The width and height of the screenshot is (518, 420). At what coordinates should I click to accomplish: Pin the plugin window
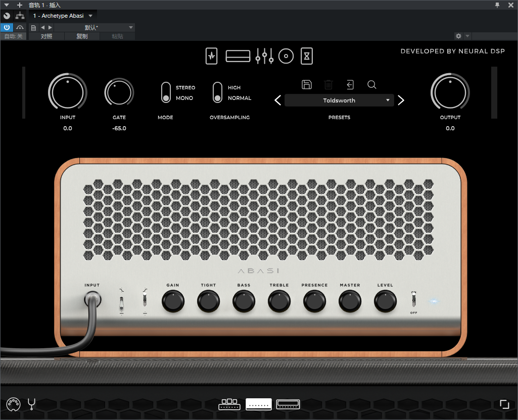pyautogui.click(x=497, y=5)
